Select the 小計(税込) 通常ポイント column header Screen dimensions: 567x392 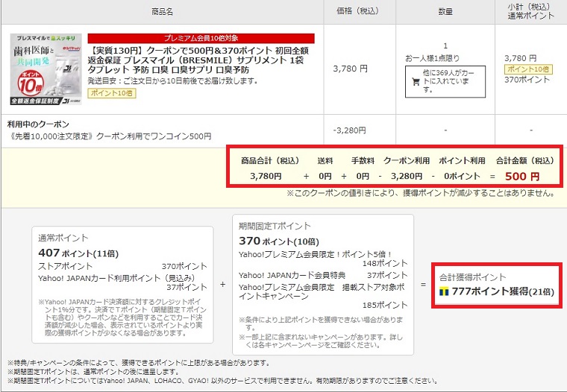click(x=530, y=12)
